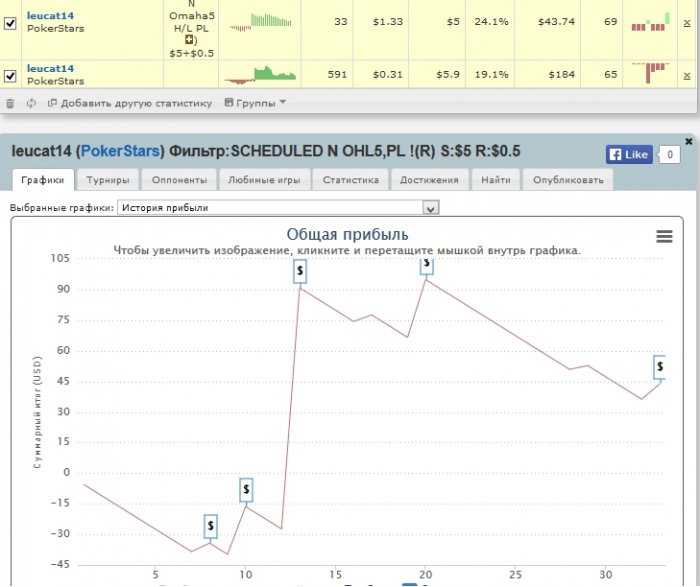Screen dimensions: 700x587
Task: Uncheck the leucat14 Omaha5 H/L row checkbox
Action: pos(10,23)
